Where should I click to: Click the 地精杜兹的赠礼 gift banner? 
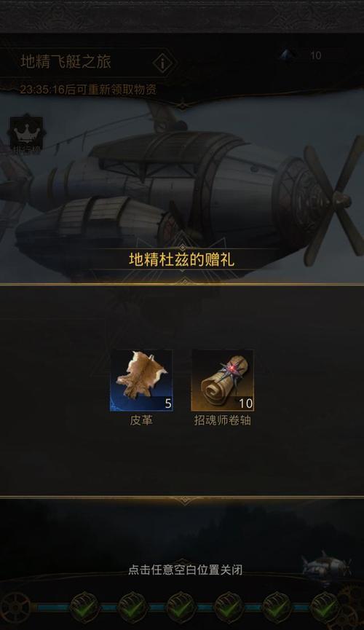(181, 259)
